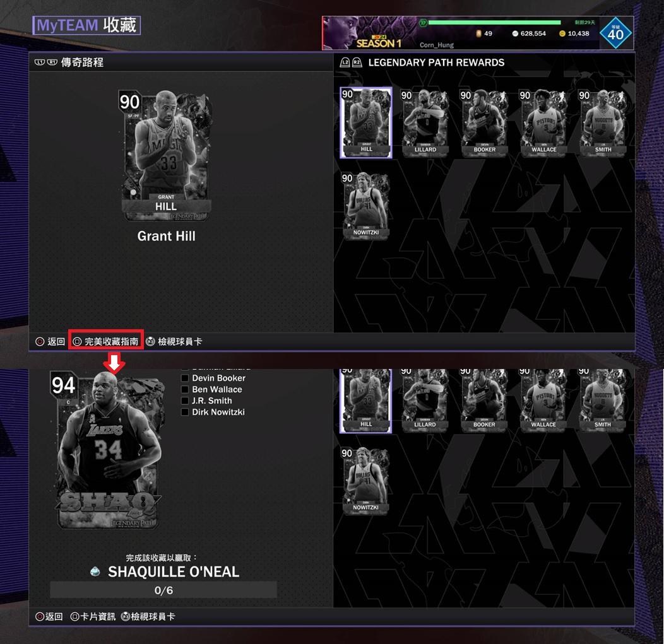The image size is (664, 644).
Task: Click the top 返回 back button
Action: 50,341
